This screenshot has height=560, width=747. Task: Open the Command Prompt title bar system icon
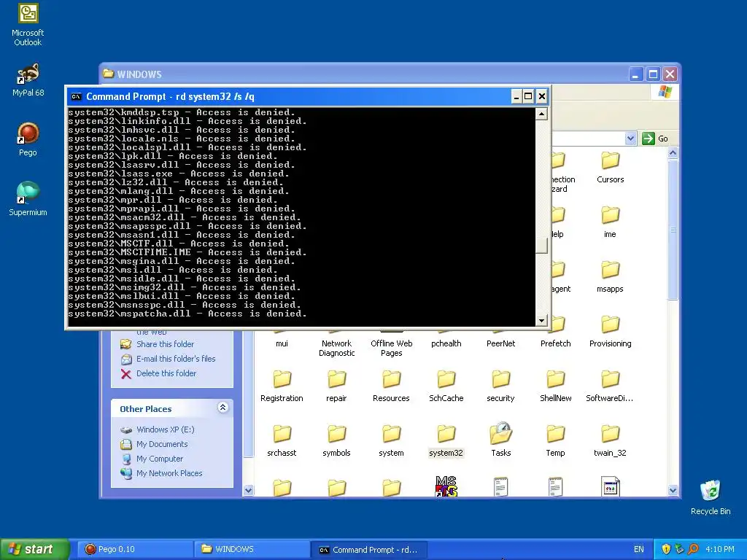(x=76, y=97)
